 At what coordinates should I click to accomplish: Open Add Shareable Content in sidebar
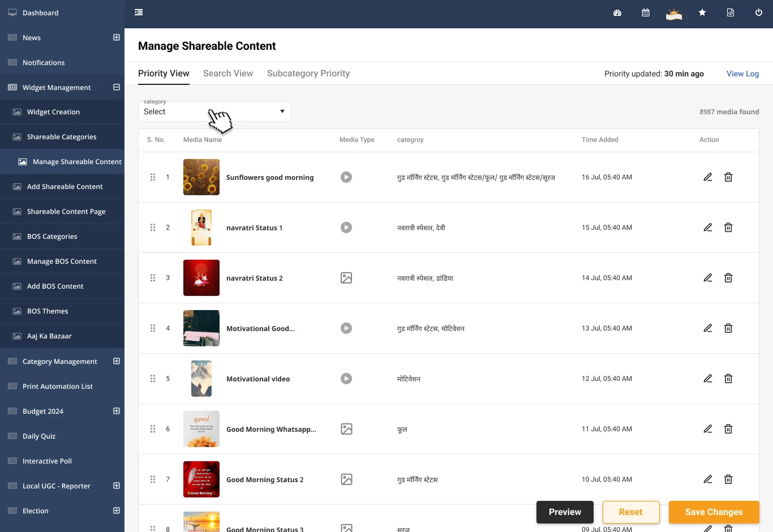[62, 187]
